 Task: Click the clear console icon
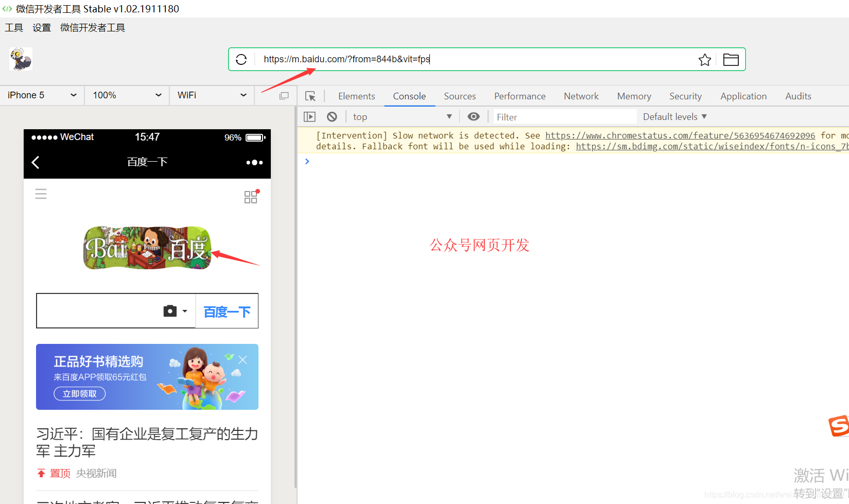[332, 116]
